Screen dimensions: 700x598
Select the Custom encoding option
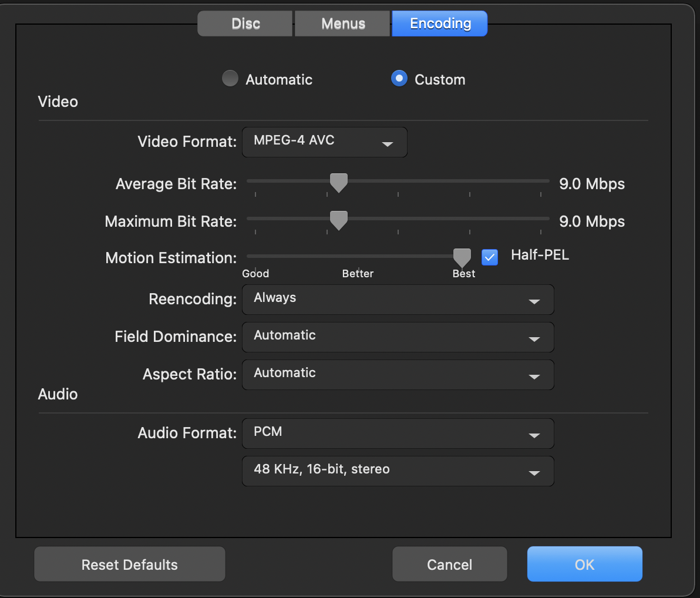399,78
